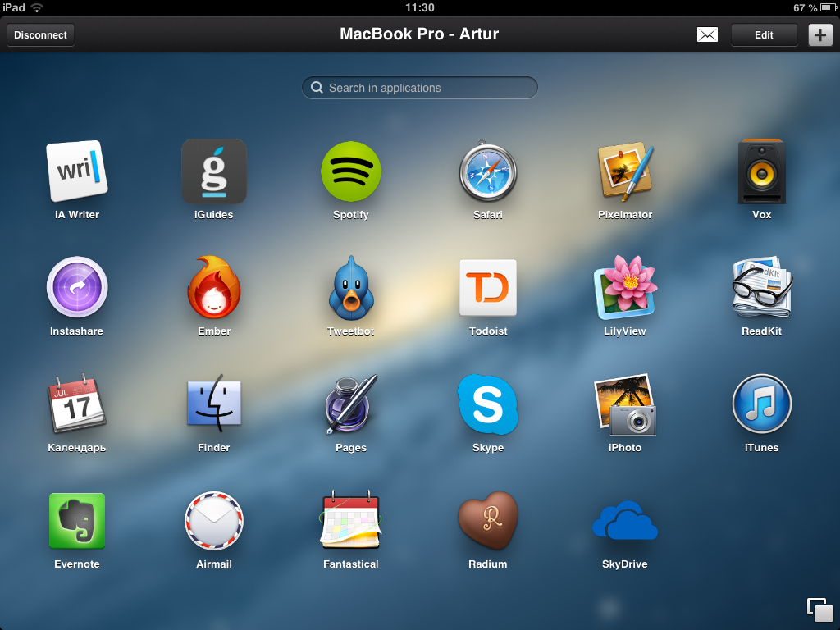Launch the Finder icon
Screen dimensions: 840x630
pyautogui.click(x=214, y=404)
